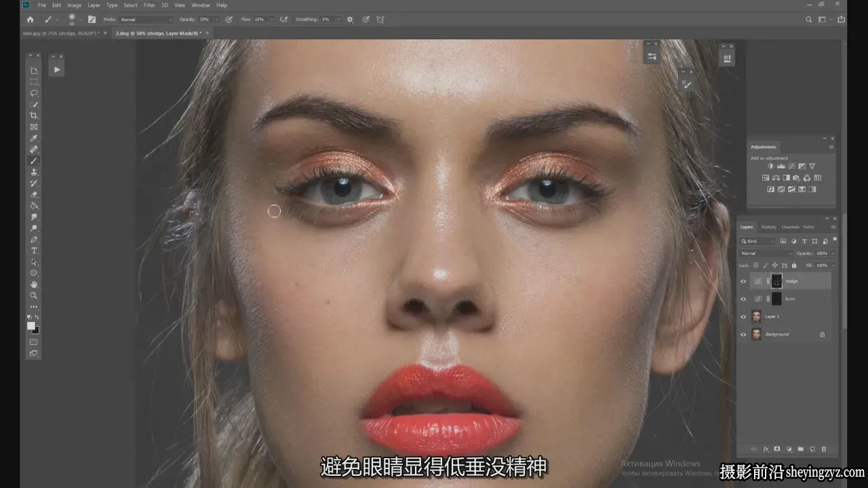Toggle pressure for opacity button
Viewport: 868px width, 488px height.
pyautogui.click(x=229, y=20)
